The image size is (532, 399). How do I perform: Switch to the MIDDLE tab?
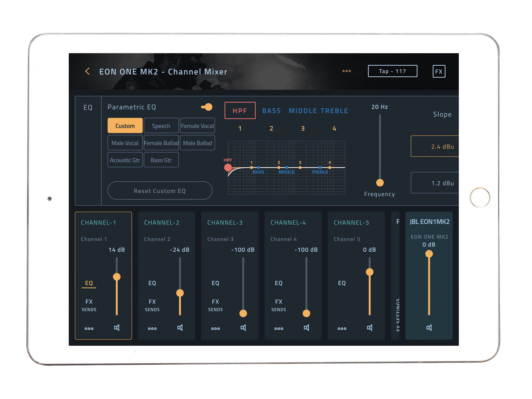pos(303,111)
